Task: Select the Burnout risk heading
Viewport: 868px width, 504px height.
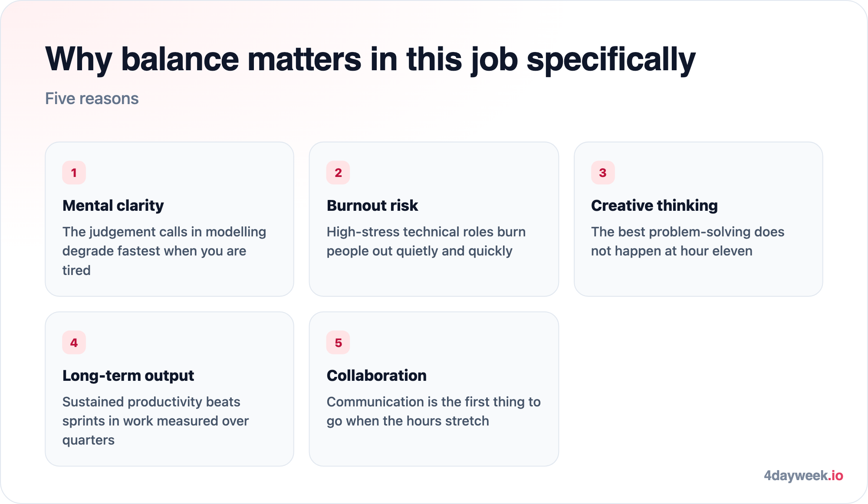Action: pyautogui.click(x=372, y=206)
